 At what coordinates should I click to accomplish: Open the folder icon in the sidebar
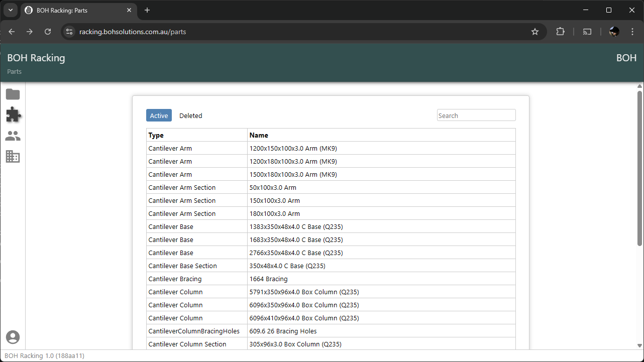pos(13,94)
